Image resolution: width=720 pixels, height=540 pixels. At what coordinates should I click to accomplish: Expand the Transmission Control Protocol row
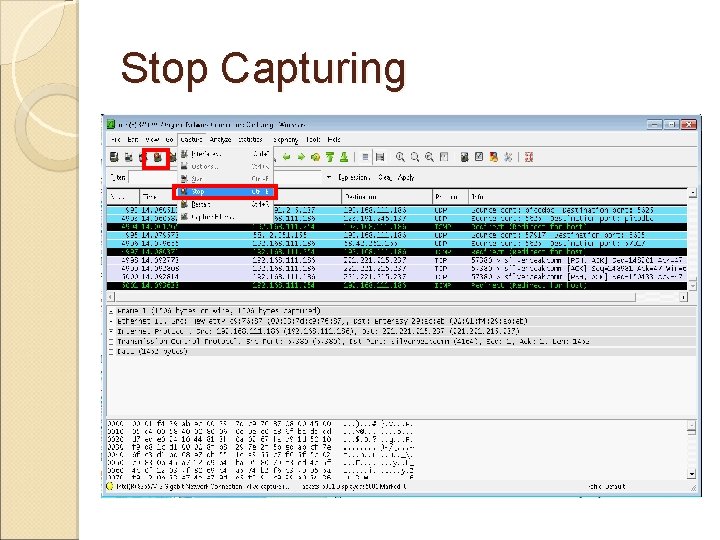(111, 341)
